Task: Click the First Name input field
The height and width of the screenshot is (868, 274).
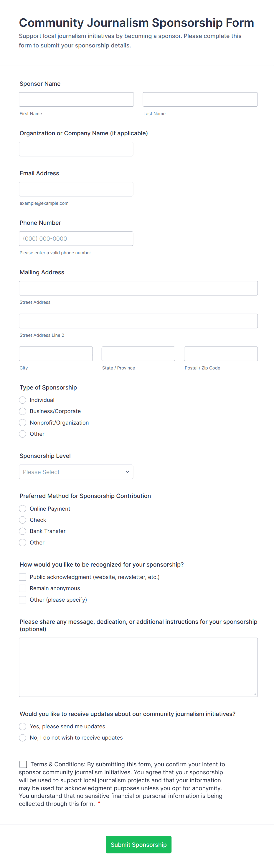Action: [x=76, y=99]
